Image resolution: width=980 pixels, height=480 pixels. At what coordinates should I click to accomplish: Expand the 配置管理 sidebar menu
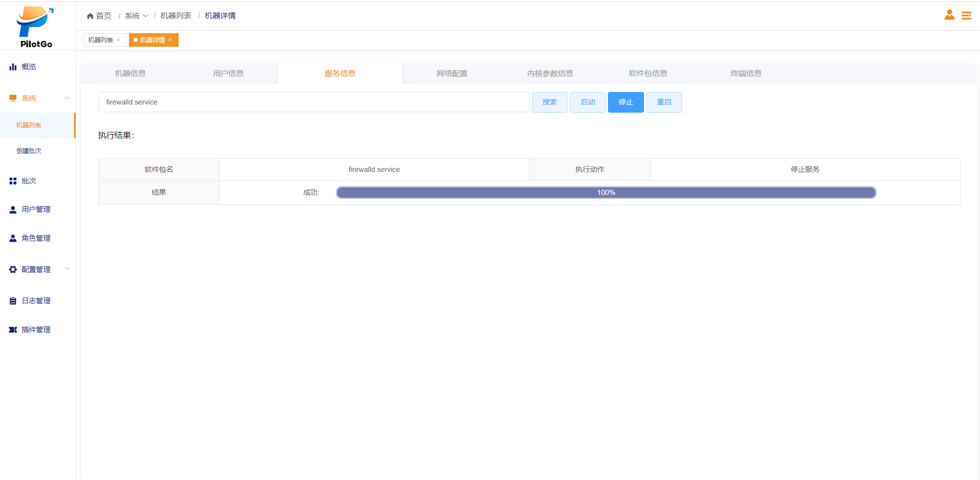tap(67, 269)
